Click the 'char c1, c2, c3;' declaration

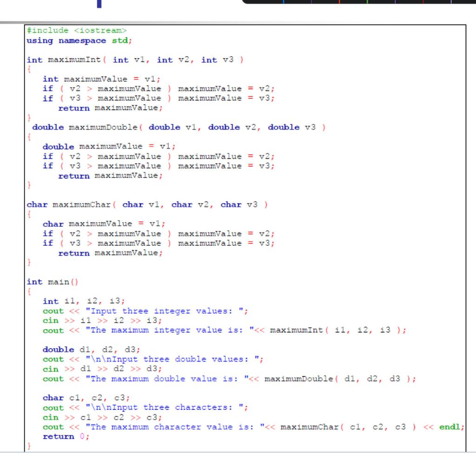click(86, 398)
